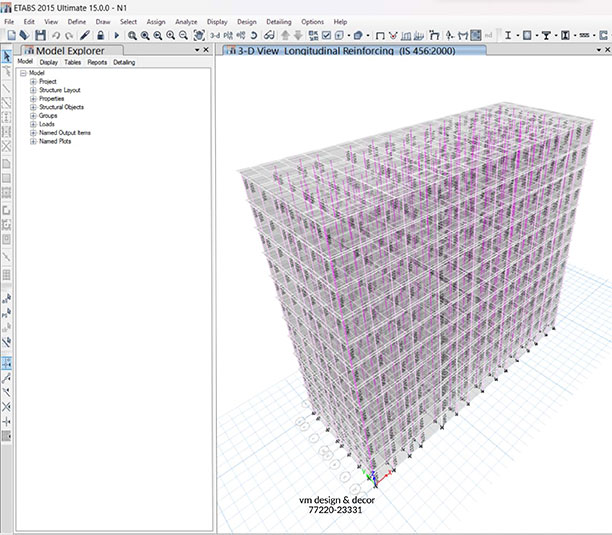This screenshot has height=535, width=612.
Task: Click the Run Analysis play icon
Action: click(x=116, y=35)
